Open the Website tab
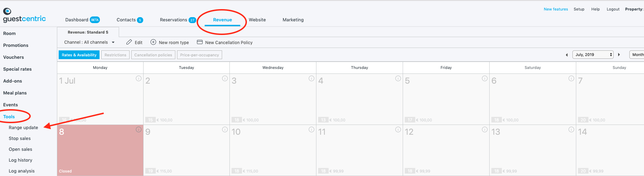Viewport: 644px width, 176px height. pos(257,20)
